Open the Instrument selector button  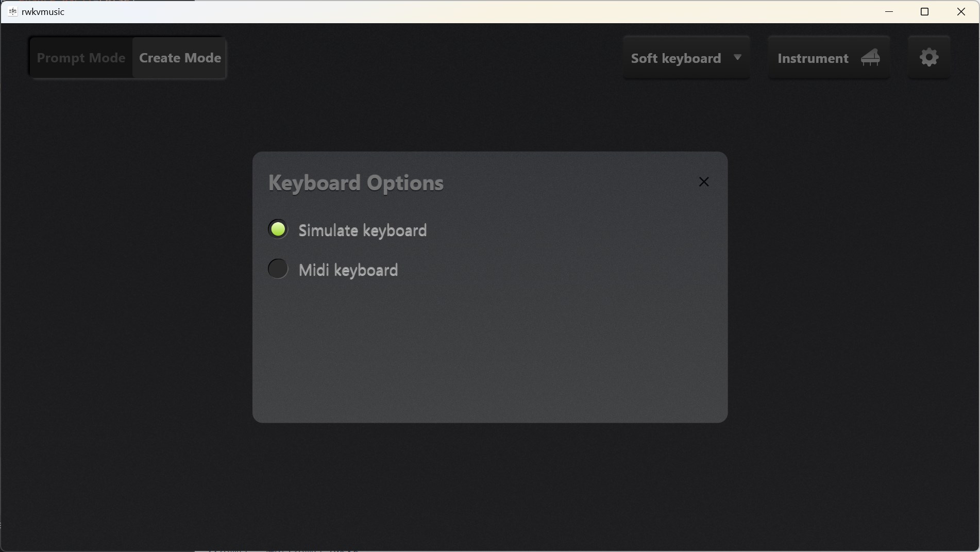[x=813, y=58]
